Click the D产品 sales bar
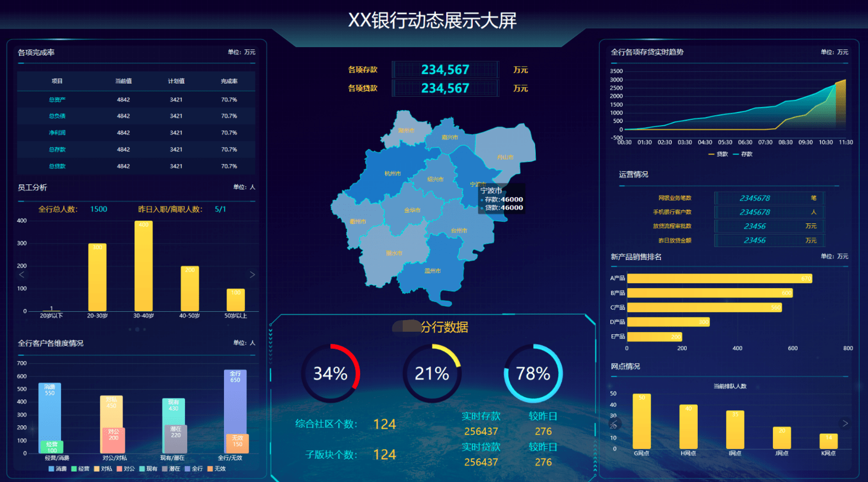The width and height of the screenshot is (868, 482). coord(668,322)
